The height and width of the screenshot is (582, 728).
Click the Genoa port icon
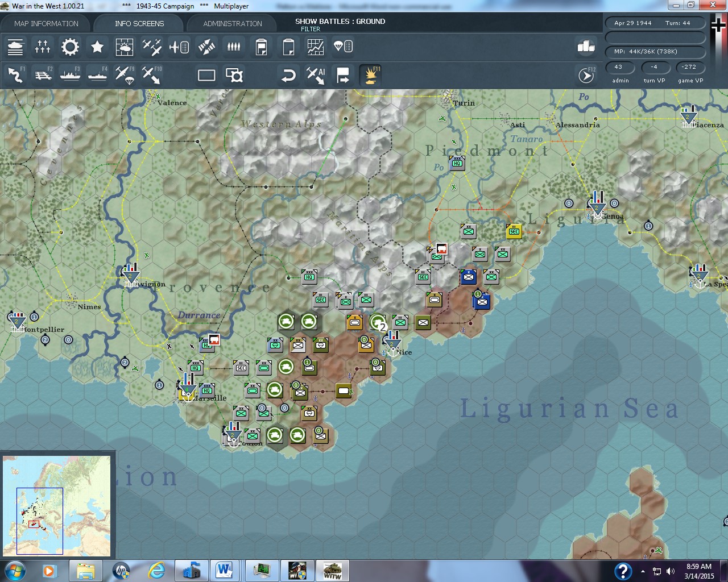click(597, 205)
